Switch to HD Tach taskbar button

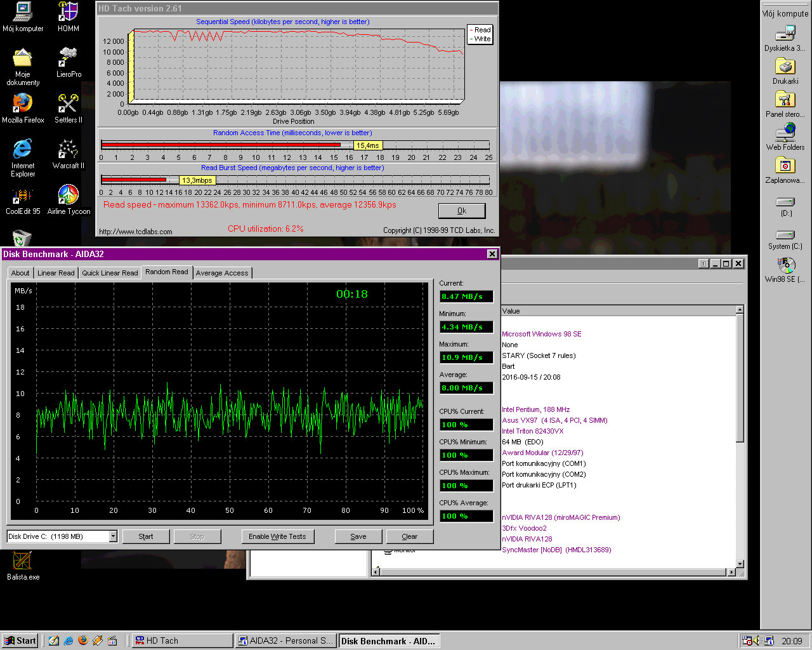(x=182, y=640)
